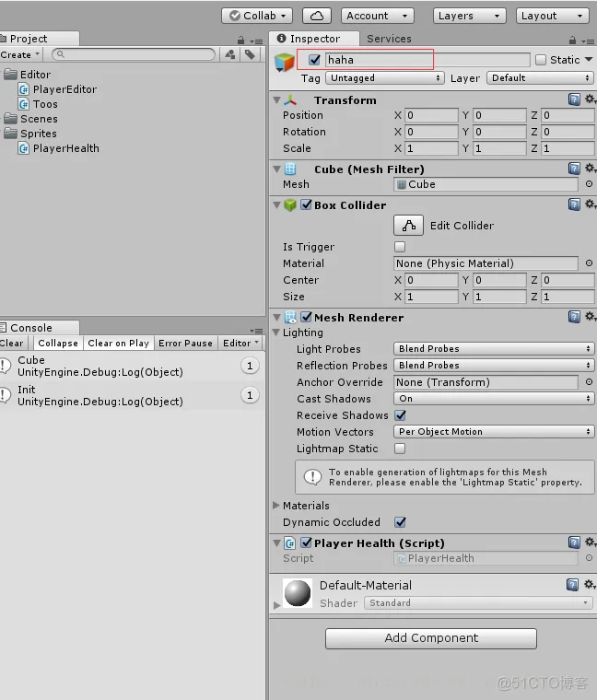Enable Lightmap Static checkbox

[400, 449]
